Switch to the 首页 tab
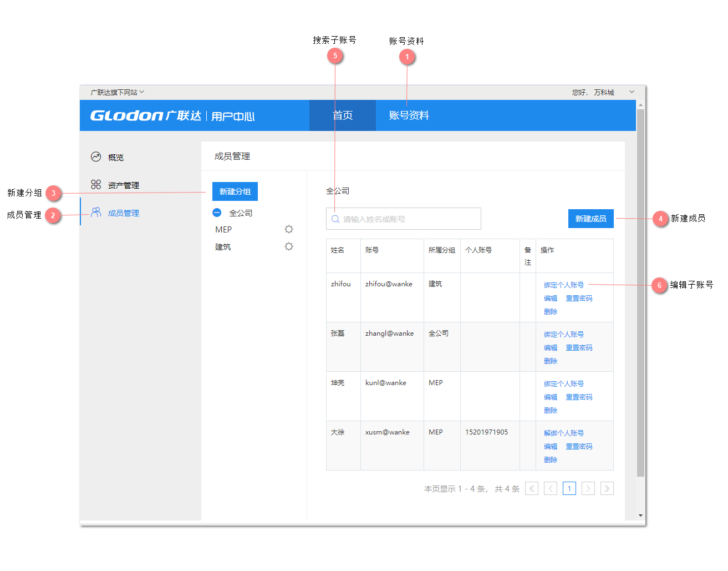Viewport: 728px width, 571px height. pyautogui.click(x=343, y=115)
